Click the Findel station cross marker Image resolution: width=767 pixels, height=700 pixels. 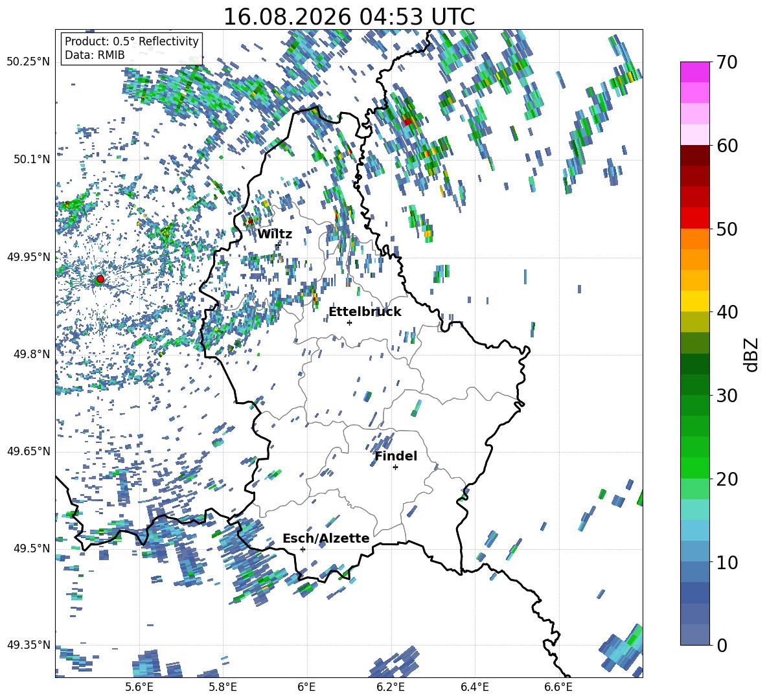[x=395, y=468]
